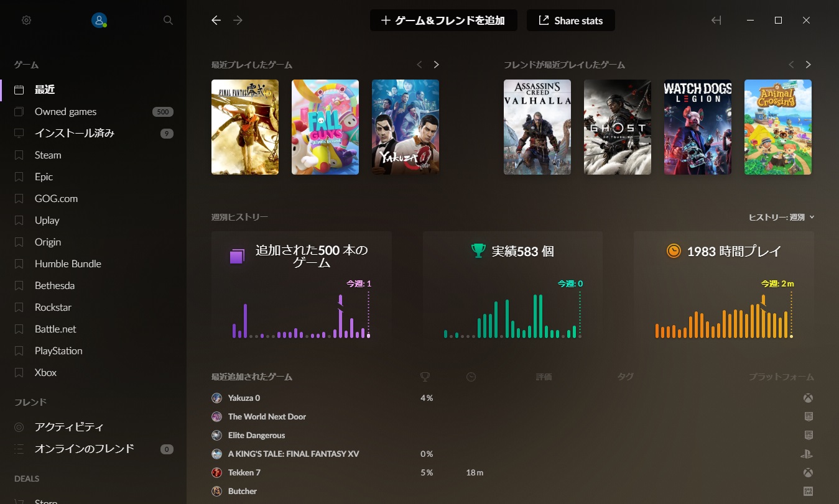Select the Epic bookmark
This screenshot has height=504, width=839.
click(x=93, y=176)
